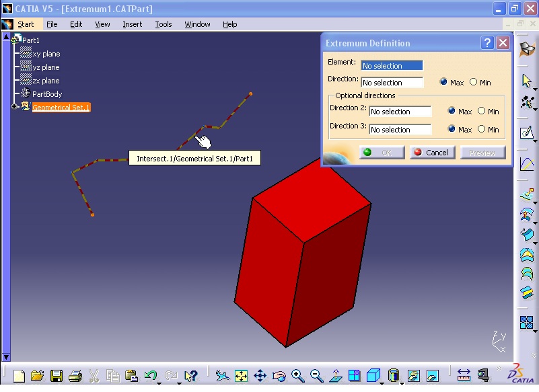Open the Edit menu
539x392 pixels.
pos(76,24)
